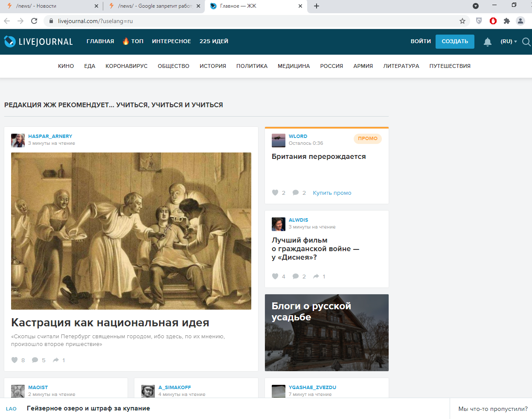Select the КОРОНАВИРУС category
Screen dimensions: 532x419
click(x=127, y=66)
